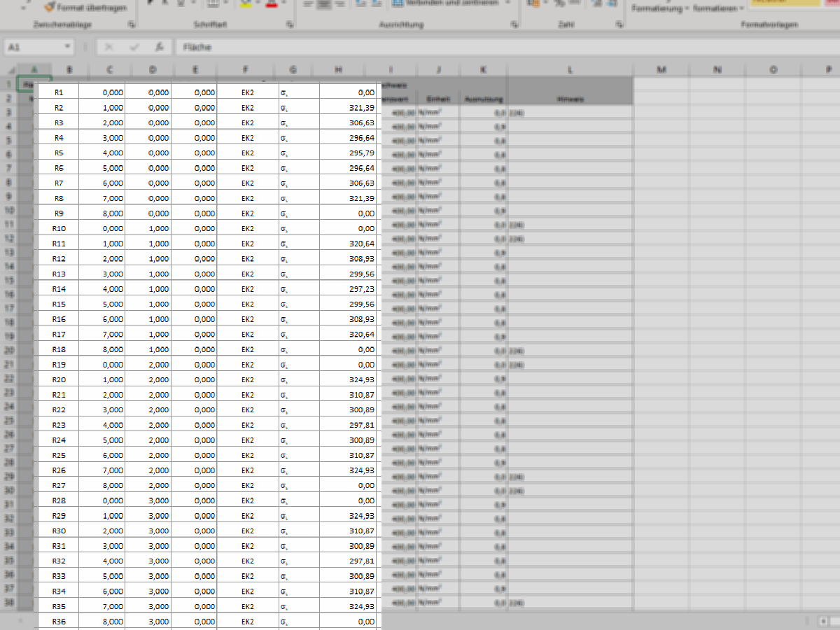Click the center align icon in Ausrichtung

point(324,3)
